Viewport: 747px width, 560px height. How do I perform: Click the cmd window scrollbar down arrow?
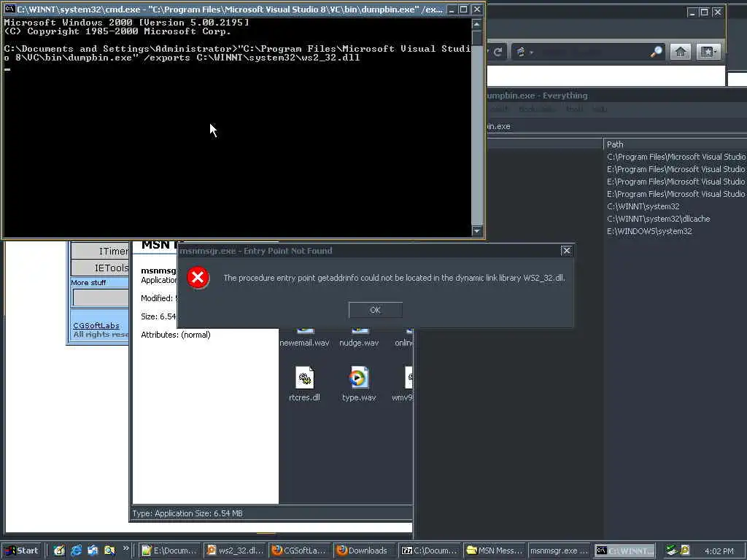pos(476,230)
